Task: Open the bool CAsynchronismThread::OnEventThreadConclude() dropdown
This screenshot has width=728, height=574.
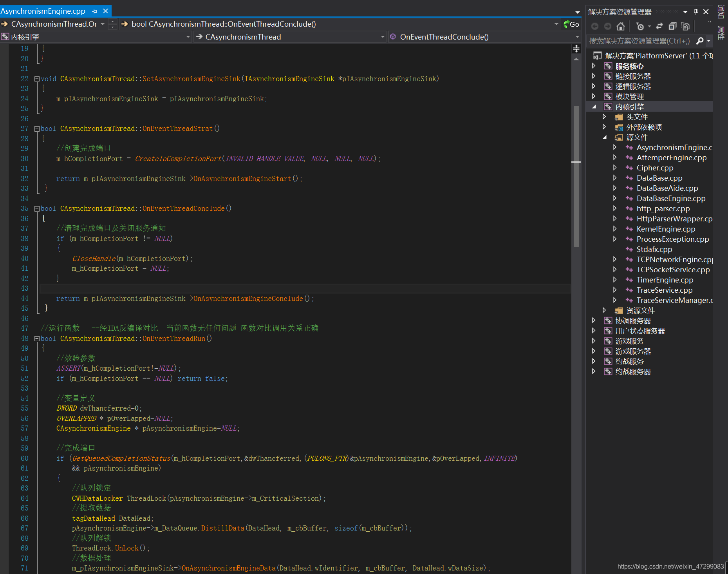Action: [x=556, y=24]
